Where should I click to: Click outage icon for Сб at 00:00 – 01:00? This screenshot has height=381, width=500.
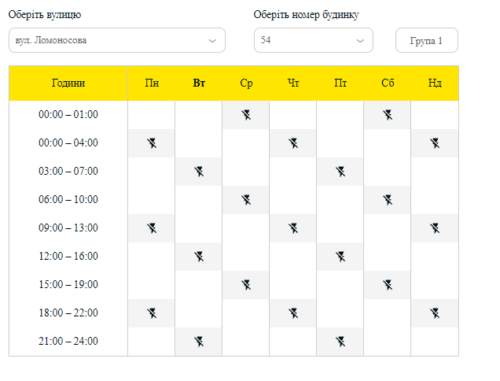[388, 115]
